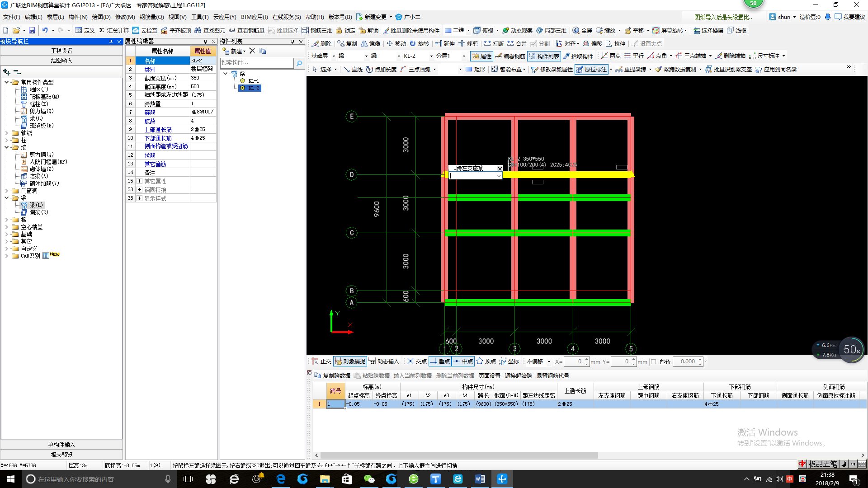The height and width of the screenshot is (488, 868).
Task: Open WeChat from the taskbar
Action: pyautogui.click(x=369, y=479)
